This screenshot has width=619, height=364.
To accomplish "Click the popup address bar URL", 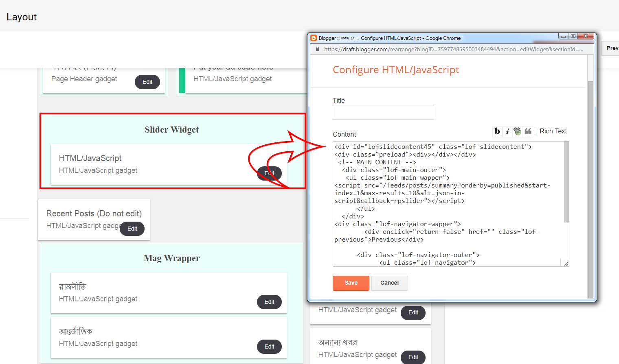I will click(454, 49).
